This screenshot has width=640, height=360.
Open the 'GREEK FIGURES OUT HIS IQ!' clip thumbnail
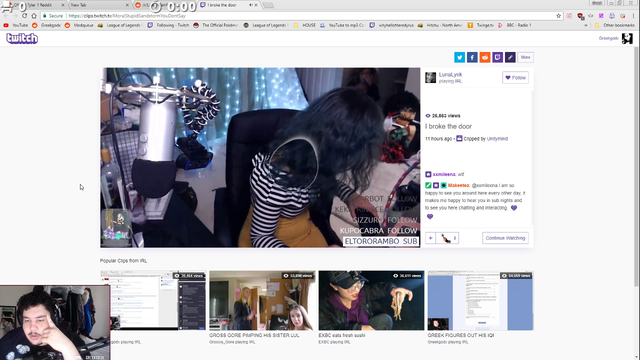[x=480, y=300]
